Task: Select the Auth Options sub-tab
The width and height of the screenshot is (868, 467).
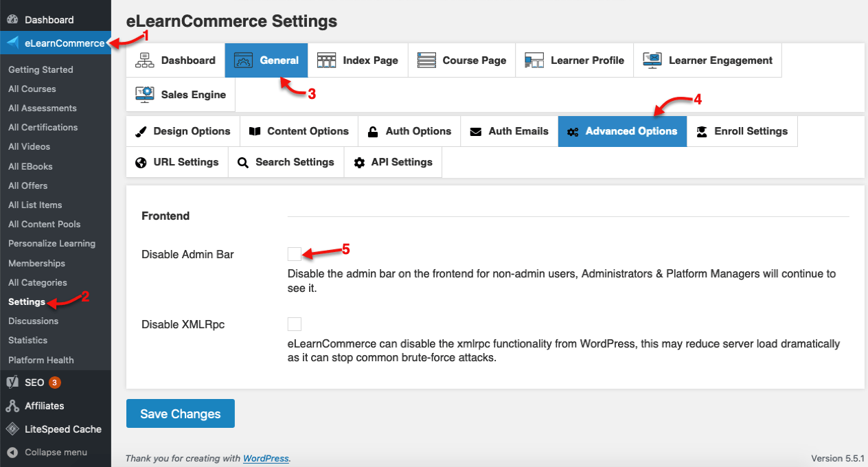Action: point(409,131)
